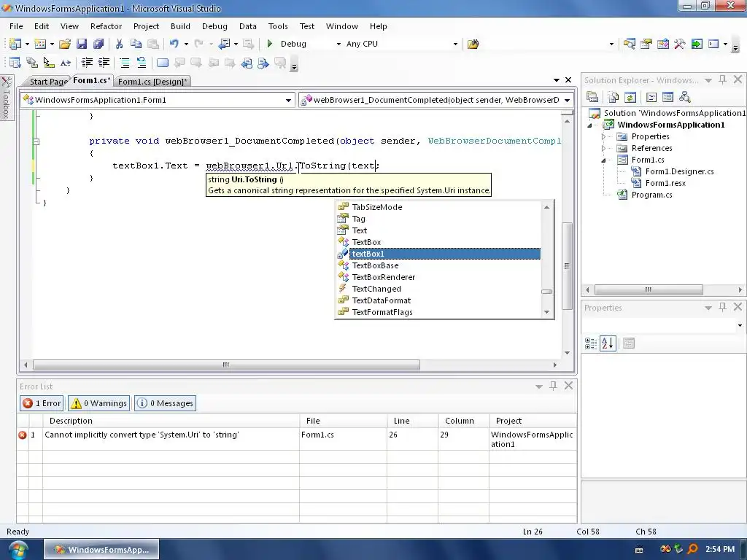Open the Debug menu
The image size is (747, 560).
click(x=214, y=26)
